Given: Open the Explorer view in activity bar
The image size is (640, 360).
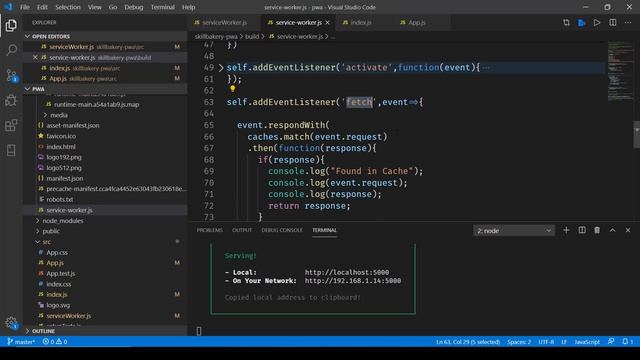Looking at the screenshot, I should 11,26.
